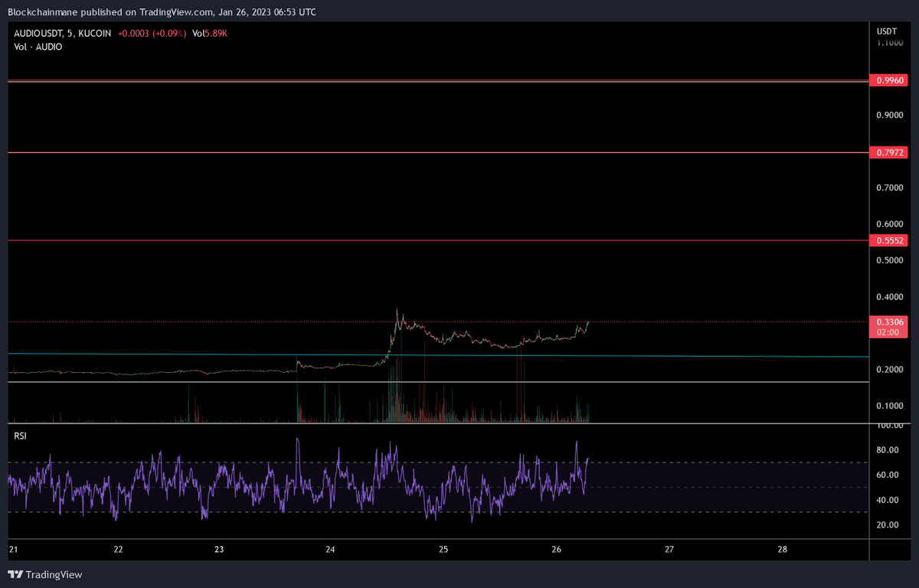This screenshot has height=588, width=919.
Task: Click the 0.5000 price axis tick
Action: pos(890,260)
